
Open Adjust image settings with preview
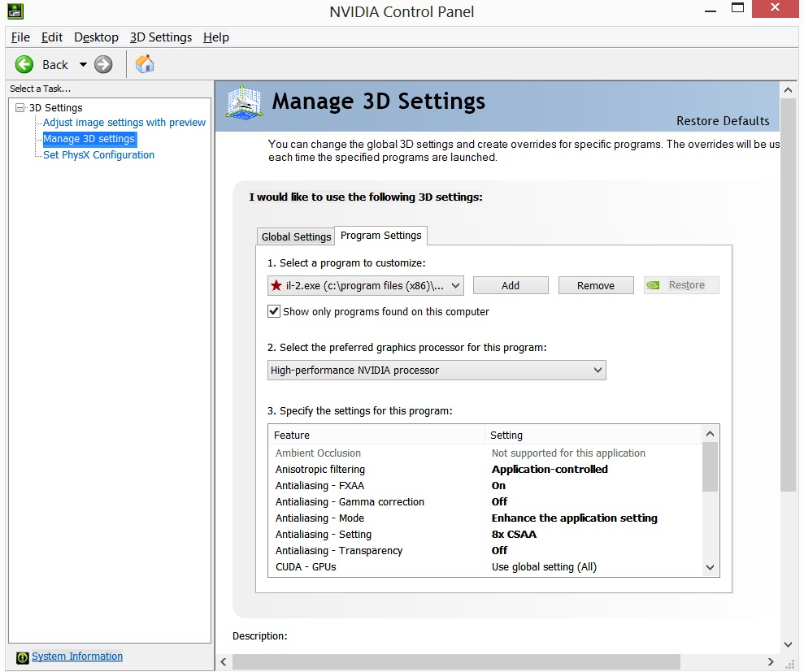(124, 123)
